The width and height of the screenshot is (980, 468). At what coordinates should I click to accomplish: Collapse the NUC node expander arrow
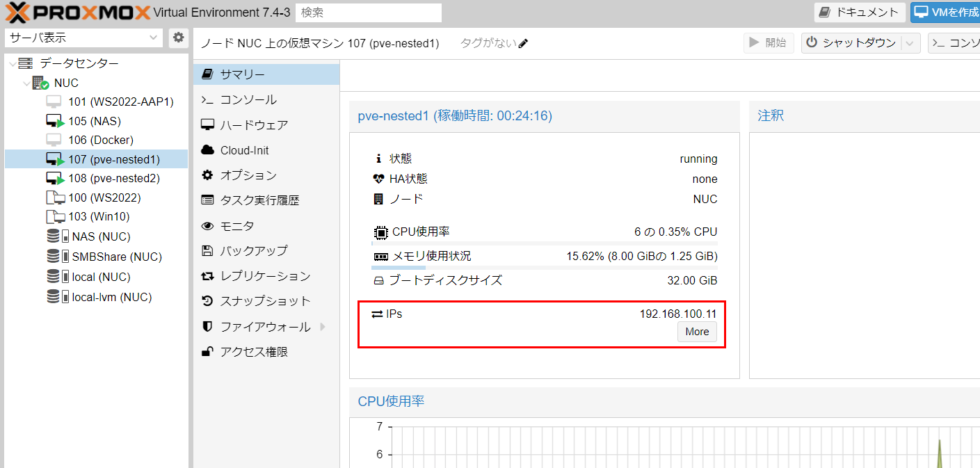(x=26, y=83)
